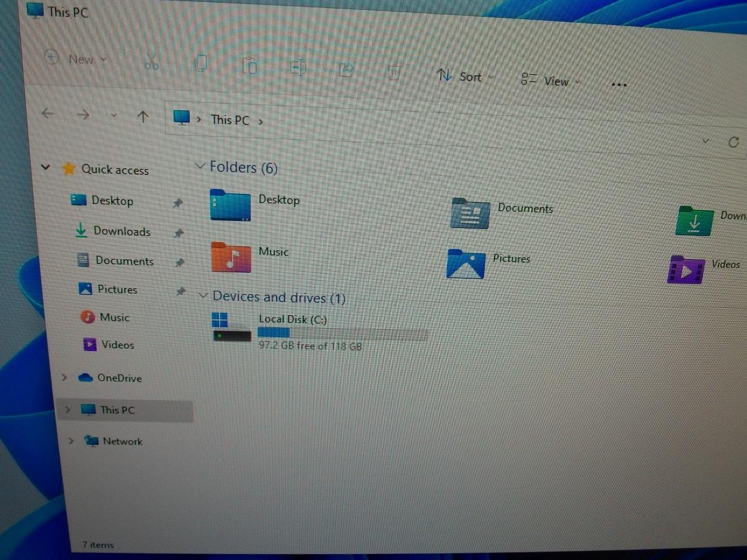Click This PC in the address bar
The height and width of the screenshot is (560, 747).
pyautogui.click(x=229, y=120)
